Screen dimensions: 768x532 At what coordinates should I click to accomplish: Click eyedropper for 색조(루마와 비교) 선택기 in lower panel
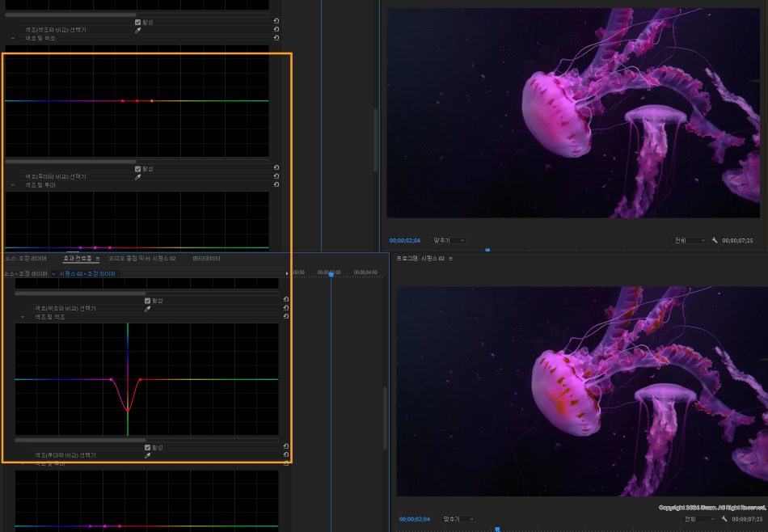point(147,455)
